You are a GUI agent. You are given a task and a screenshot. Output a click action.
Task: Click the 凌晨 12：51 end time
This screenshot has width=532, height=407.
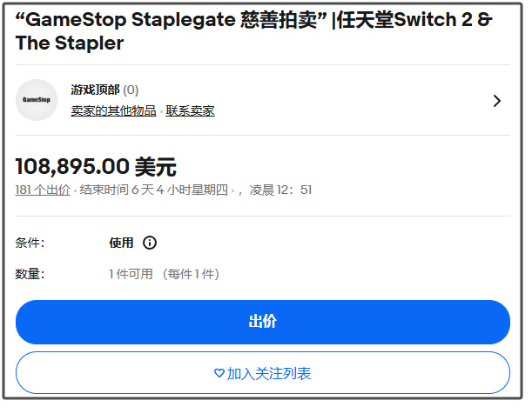pyautogui.click(x=280, y=190)
